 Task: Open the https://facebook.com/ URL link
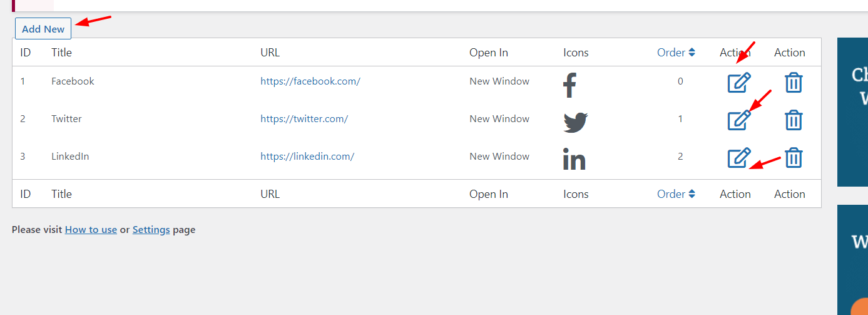click(310, 81)
